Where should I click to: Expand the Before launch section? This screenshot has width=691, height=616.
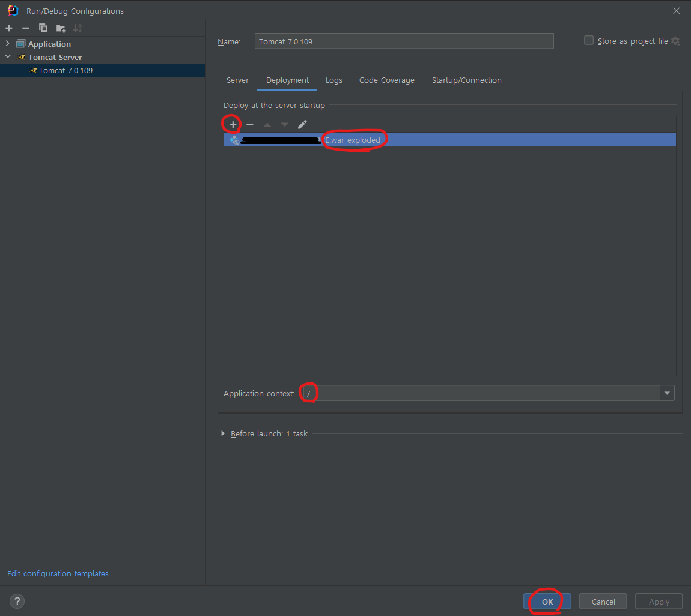click(223, 433)
